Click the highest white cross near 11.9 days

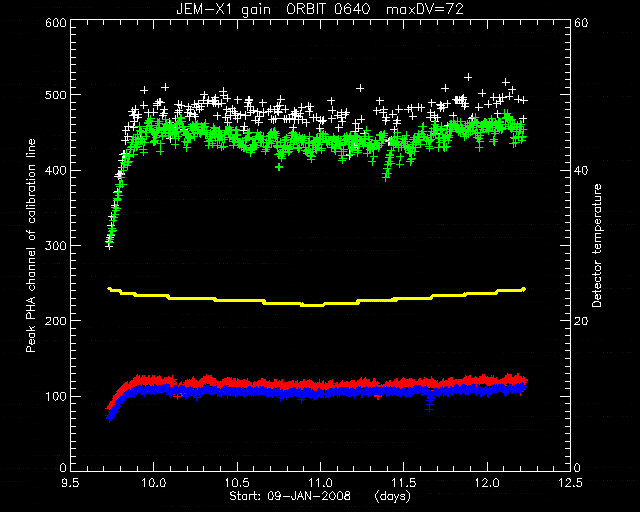pyautogui.click(x=468, y=77)
